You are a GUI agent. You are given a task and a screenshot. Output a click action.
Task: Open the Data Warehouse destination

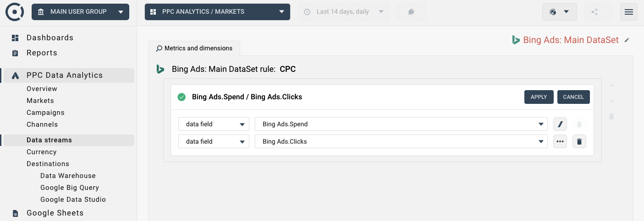tap(68, 176)
